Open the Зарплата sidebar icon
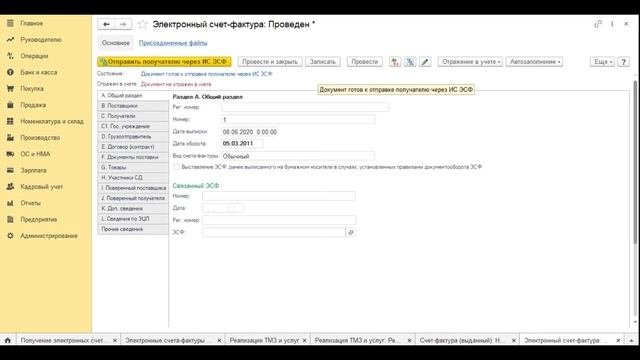This screenshot has width=640, height=360. [10, 170]
